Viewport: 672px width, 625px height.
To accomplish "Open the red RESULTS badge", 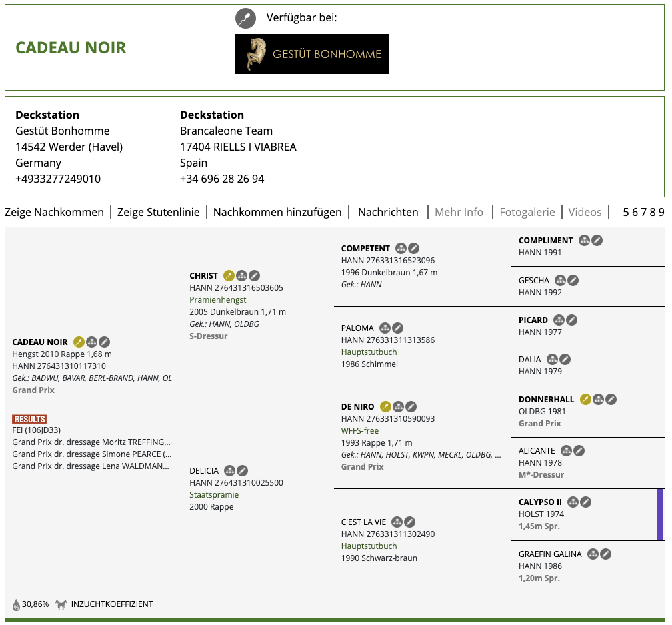I will pyautogui.click(x=29, y=419).
